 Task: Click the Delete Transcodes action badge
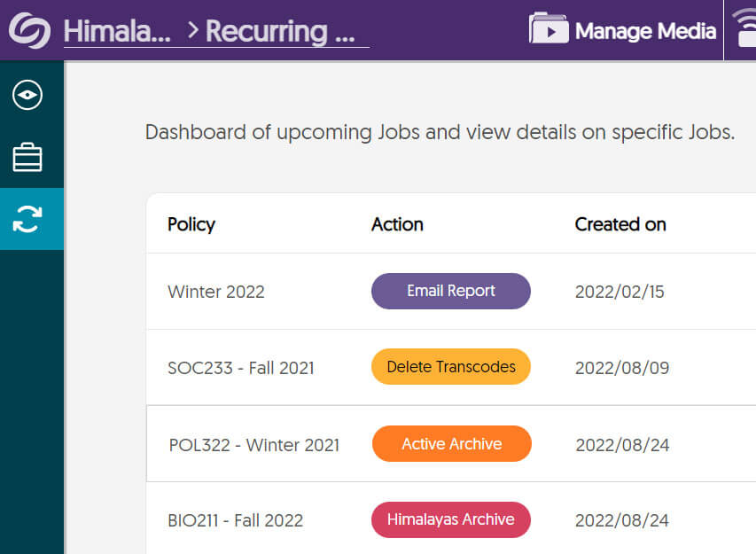[x=451, y=366]
